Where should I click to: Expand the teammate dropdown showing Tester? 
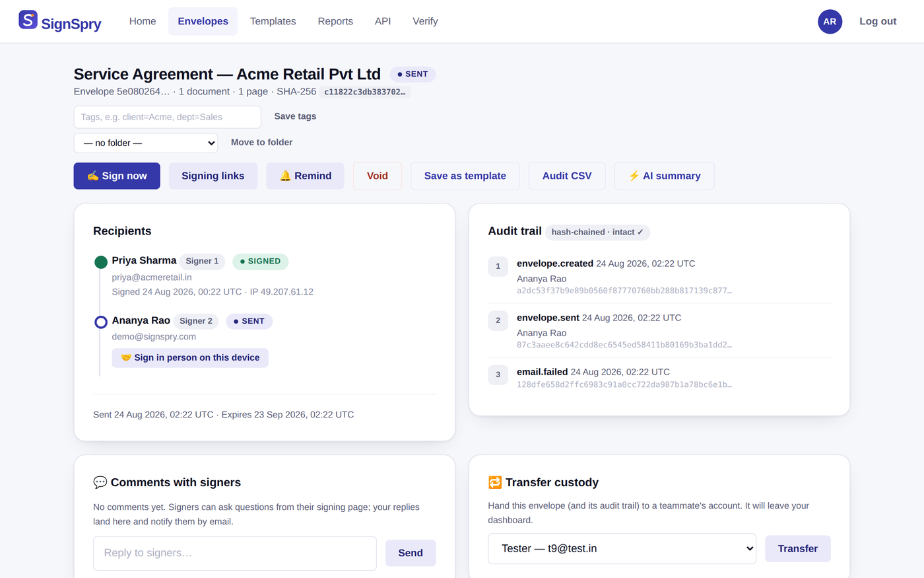[622, 549]
